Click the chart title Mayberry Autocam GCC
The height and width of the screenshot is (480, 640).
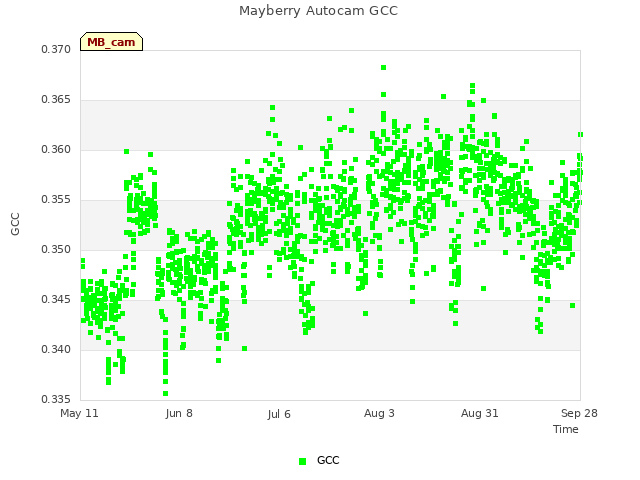pyautogui.click(x=318, y=11)
